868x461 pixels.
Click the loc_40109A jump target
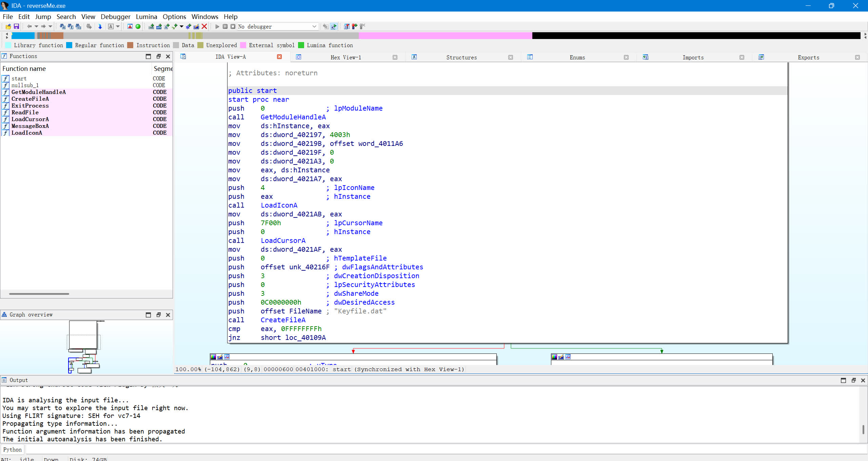click(305, 338)
